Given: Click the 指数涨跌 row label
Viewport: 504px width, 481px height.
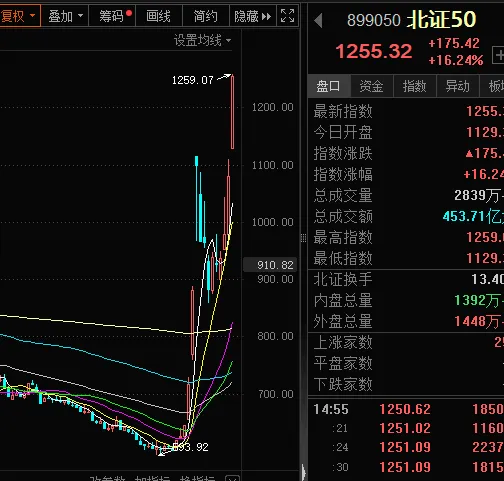Looking at the screenshot, I should 343,153.
